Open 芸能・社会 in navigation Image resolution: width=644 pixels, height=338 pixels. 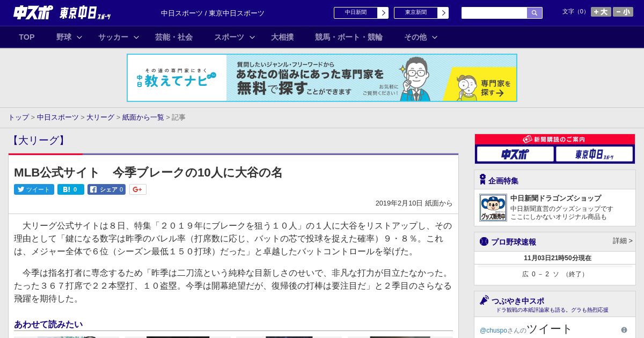coord(174,37)
